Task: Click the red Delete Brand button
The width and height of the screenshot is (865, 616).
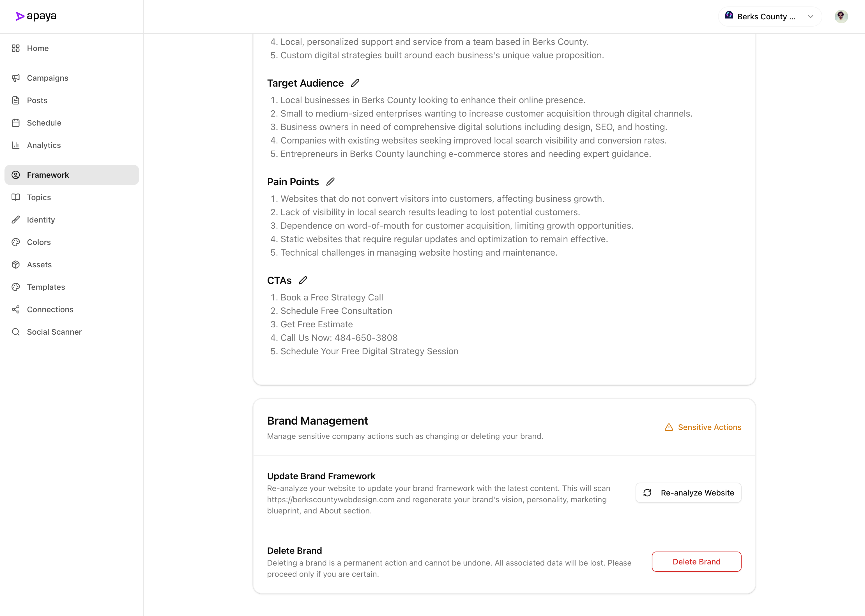Action: pos(696,561)
